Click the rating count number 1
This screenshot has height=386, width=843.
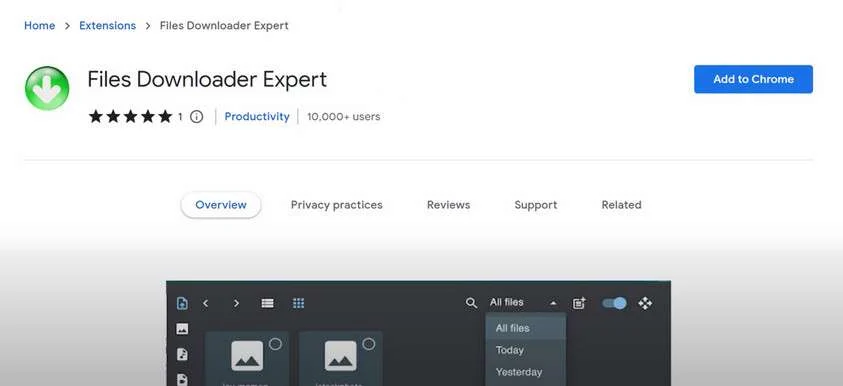pos(180,117)
